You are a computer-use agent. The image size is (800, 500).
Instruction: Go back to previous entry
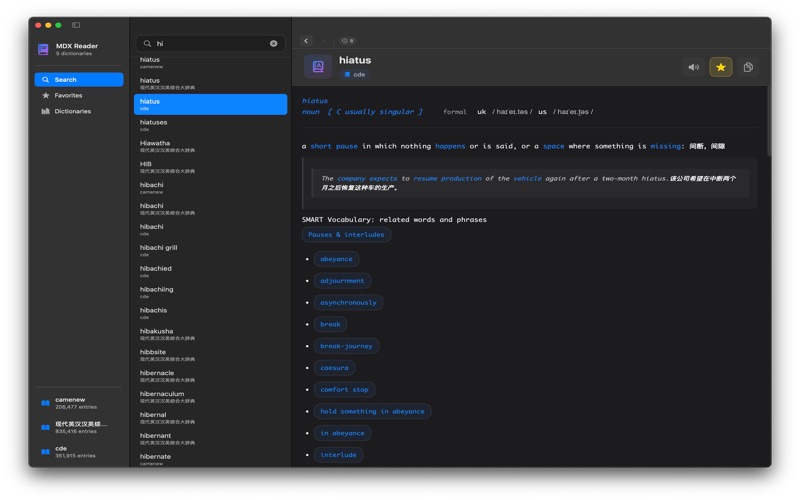point(306,41)
